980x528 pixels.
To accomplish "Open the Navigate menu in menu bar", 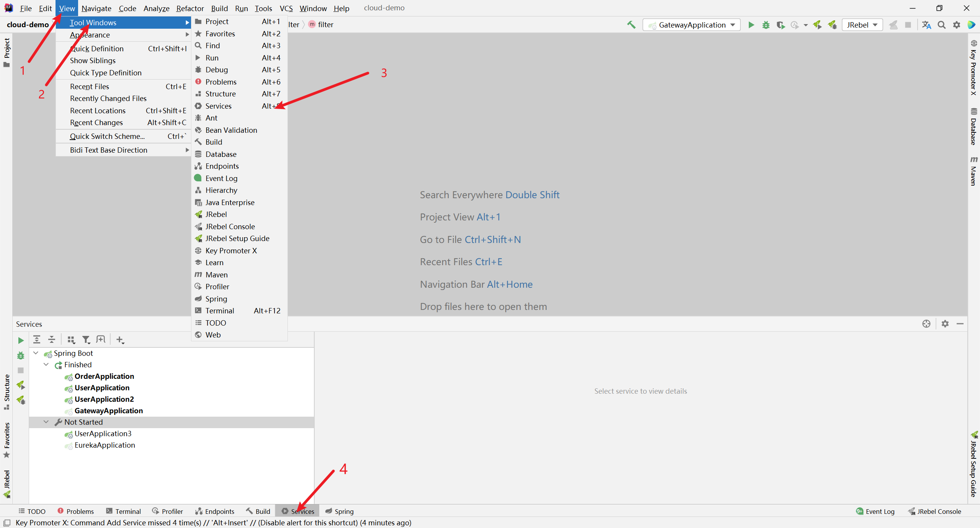I will click(96, 8).
